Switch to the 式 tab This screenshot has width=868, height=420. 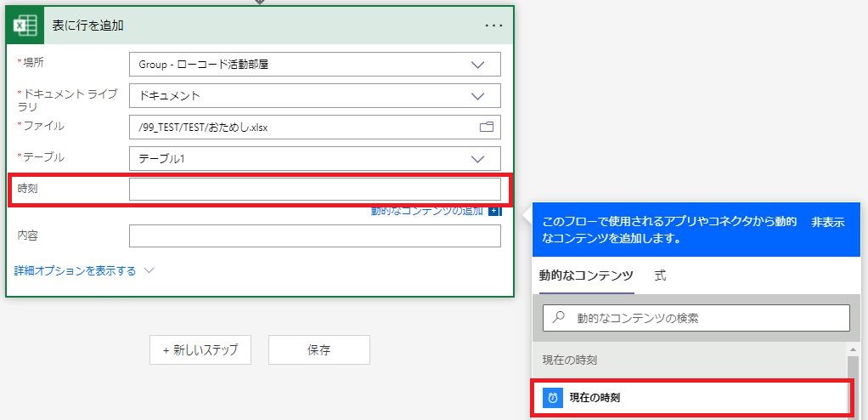pyautogui.click(x=661, y=275)
